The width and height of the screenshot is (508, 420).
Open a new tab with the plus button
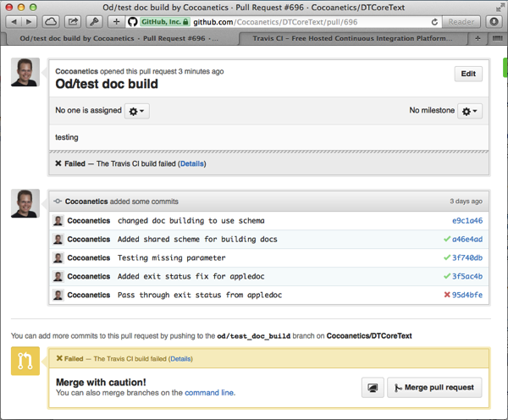(478, 39)
